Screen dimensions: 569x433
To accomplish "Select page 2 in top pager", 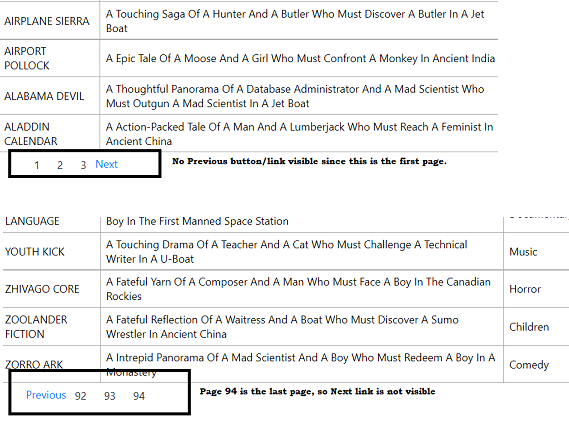I will click(x=60, y=165).
